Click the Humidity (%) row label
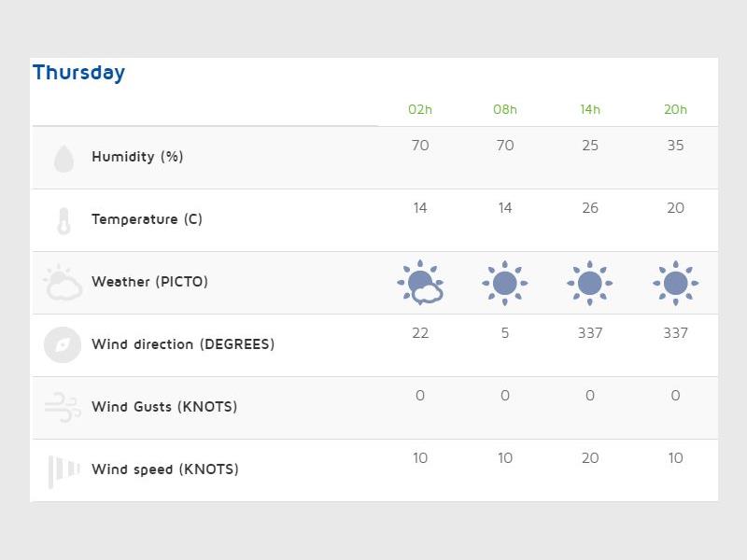Screen dimensions: 747x560 137,157
